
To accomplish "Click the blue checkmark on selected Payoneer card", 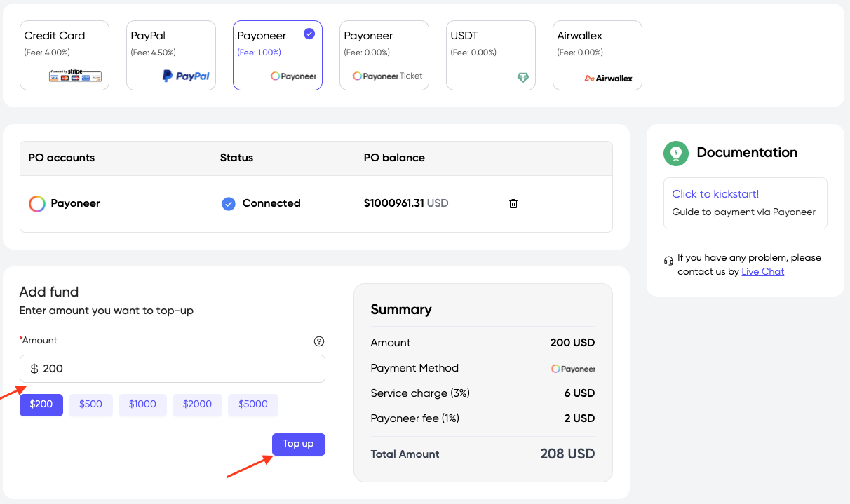I will click(x=308, y=33).
